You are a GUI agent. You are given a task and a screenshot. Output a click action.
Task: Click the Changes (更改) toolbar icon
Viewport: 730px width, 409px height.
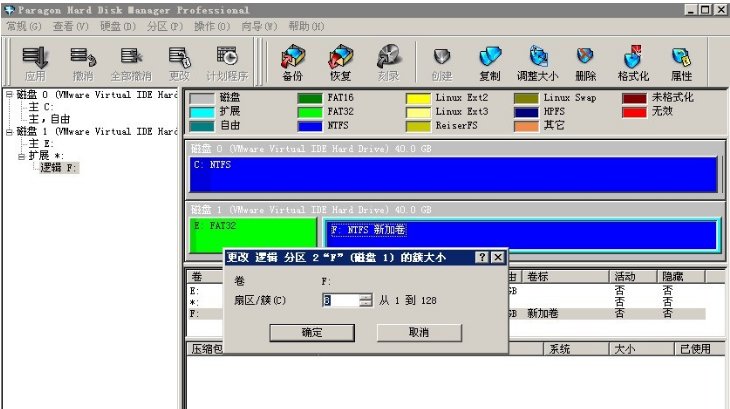179,64
